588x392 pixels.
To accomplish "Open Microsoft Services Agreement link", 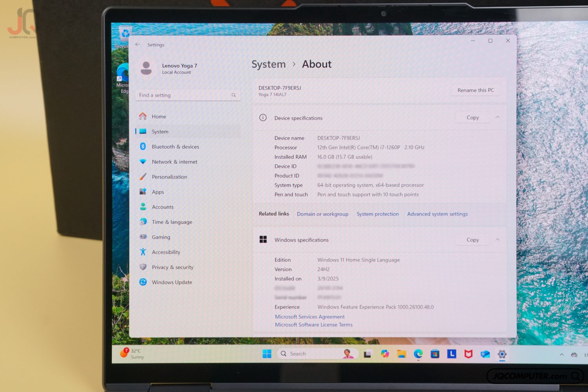I will point(310,317).
